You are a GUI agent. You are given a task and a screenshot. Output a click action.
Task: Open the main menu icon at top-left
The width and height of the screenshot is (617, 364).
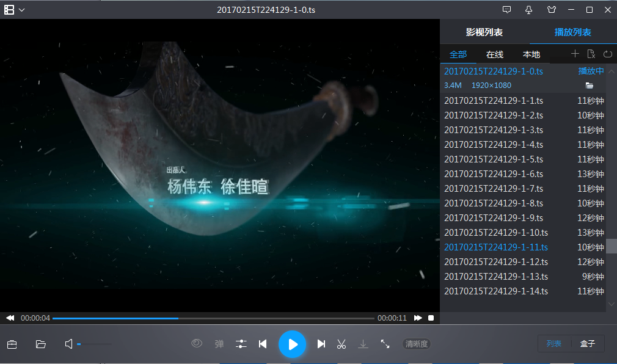point(9,10)
